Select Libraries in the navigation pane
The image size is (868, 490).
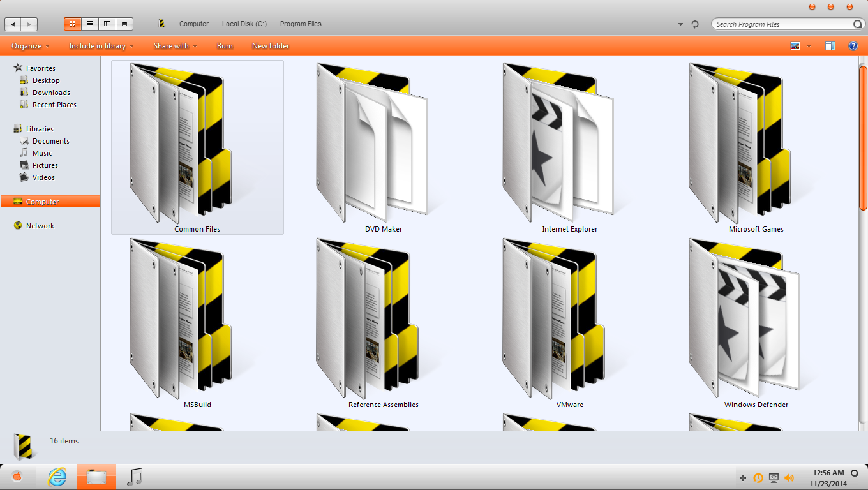(40, 129)
